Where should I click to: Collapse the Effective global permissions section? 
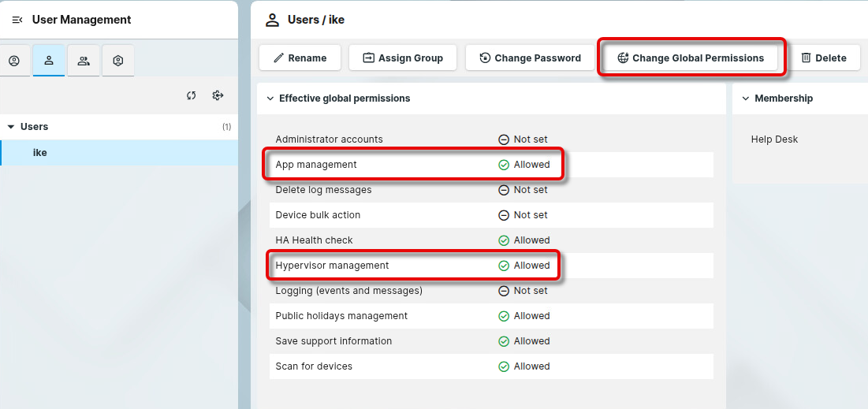coord(270,99)
